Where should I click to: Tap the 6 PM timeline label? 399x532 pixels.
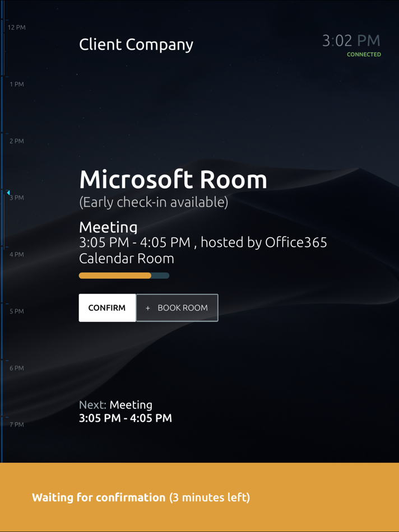click(x=17, y=368)
